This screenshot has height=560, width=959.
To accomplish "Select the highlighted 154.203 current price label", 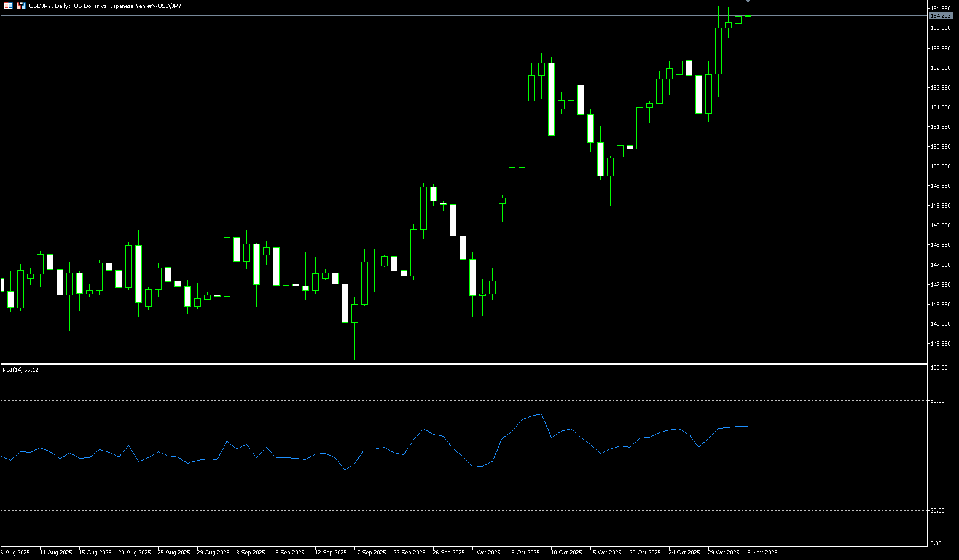I will (x=941, y=15).
